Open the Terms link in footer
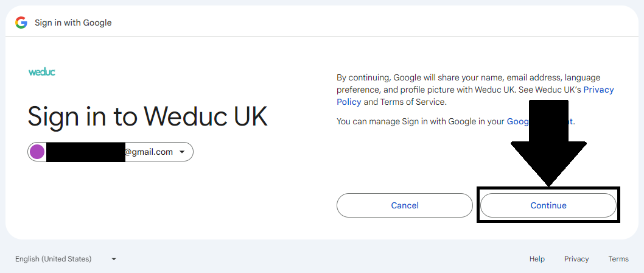This screenshot has width=644, height=273. tap(618, 259)
